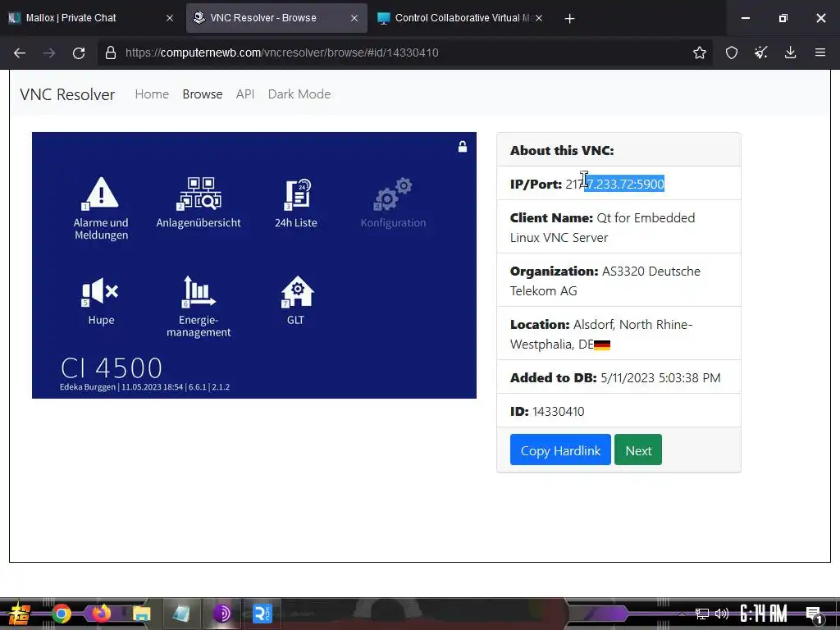The height and width of the screenshot is (630, 840).
Task: Click the site lock icon in address bar
Action: coord(111,52)
